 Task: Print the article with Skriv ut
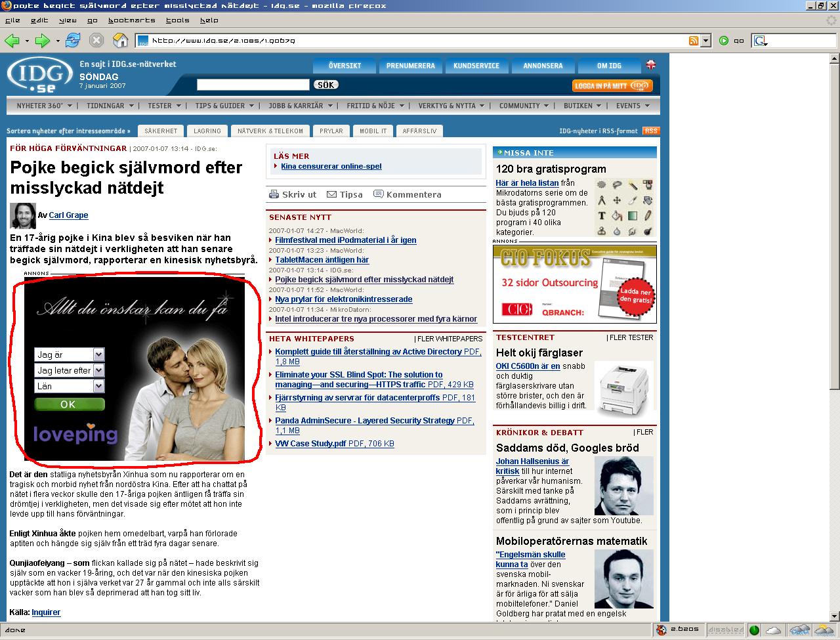293,194
